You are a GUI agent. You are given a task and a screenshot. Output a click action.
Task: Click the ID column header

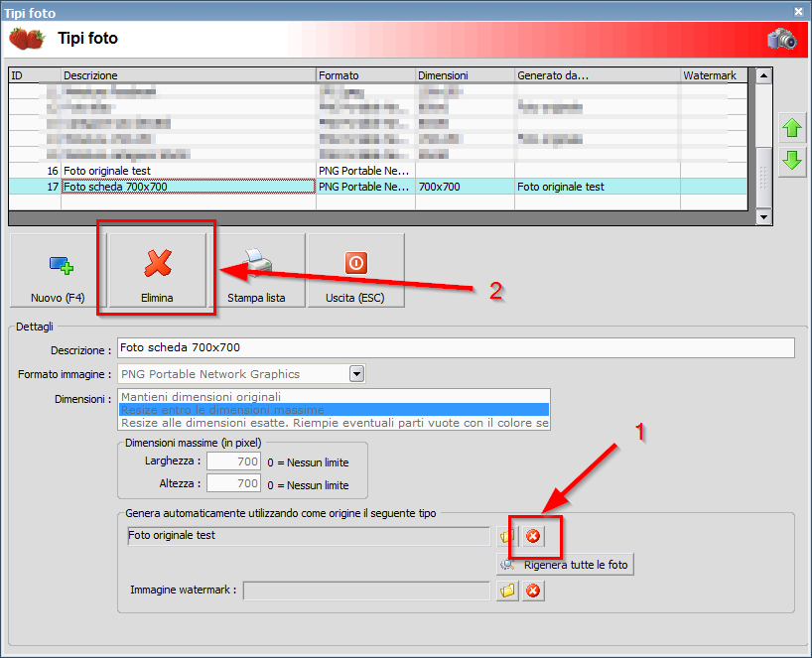(x=35, y=75)
